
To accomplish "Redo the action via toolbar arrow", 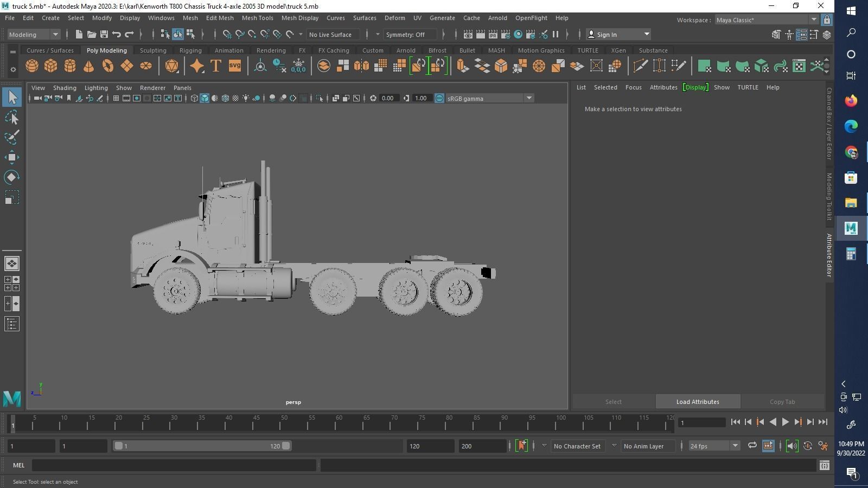I will 129,34.
